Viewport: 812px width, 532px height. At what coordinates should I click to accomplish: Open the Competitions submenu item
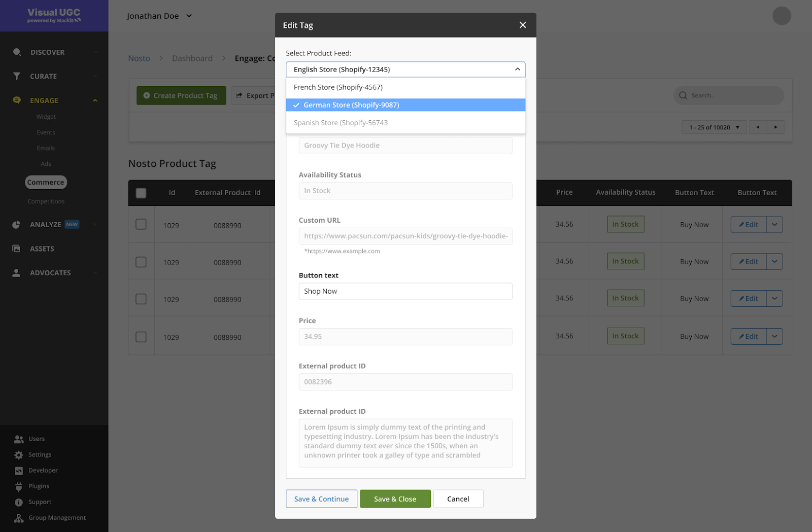[46, 201]
